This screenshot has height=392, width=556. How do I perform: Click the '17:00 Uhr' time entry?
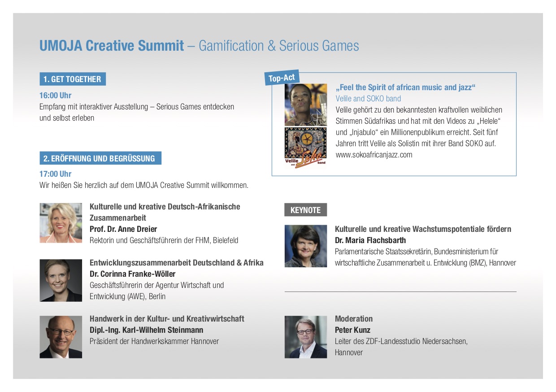tap(55, 174)
